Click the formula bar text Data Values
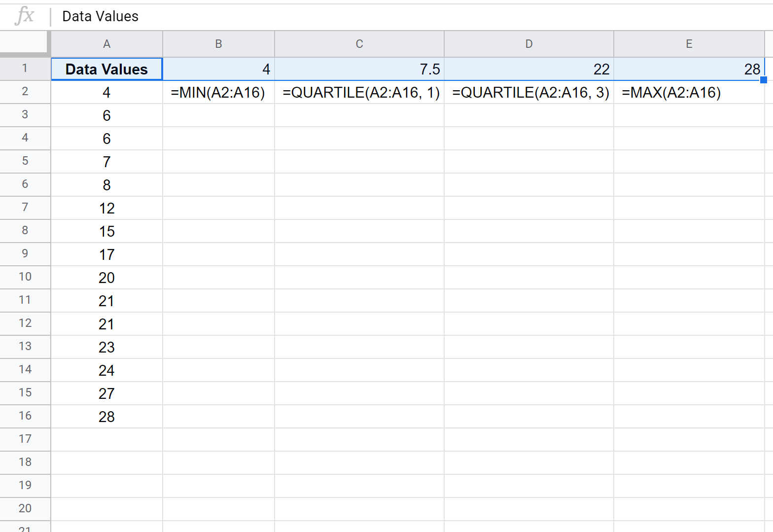Image resolution: width=773 pixels, height=532 pixels. click(100, 16)
